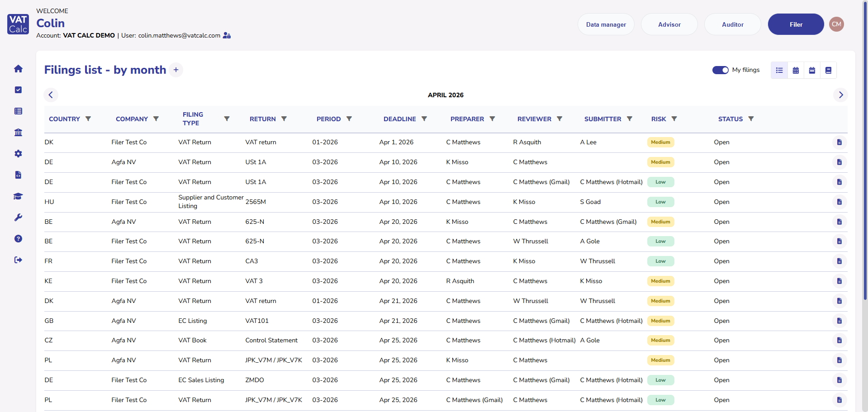Click the Medium risk badge for DE Agfa NV
The width and height of the screenshot is (868, 412).
tap(660, 162)
